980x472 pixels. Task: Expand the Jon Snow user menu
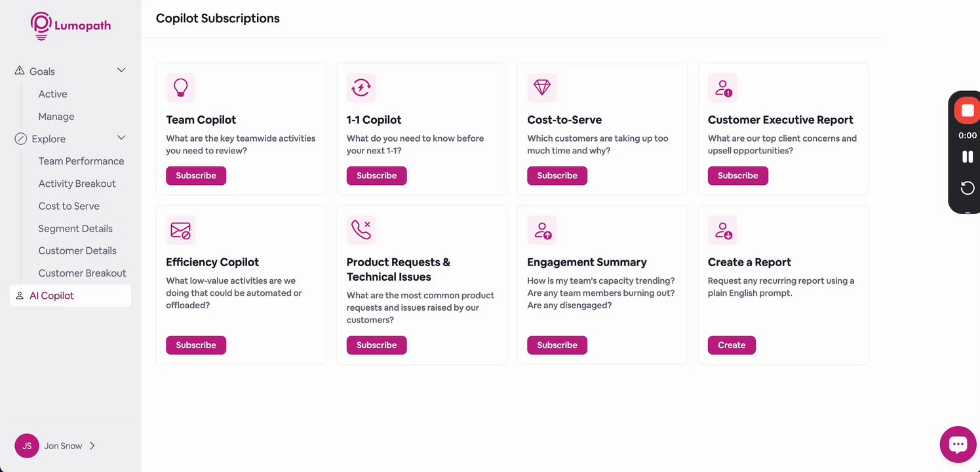coord(92,446)
